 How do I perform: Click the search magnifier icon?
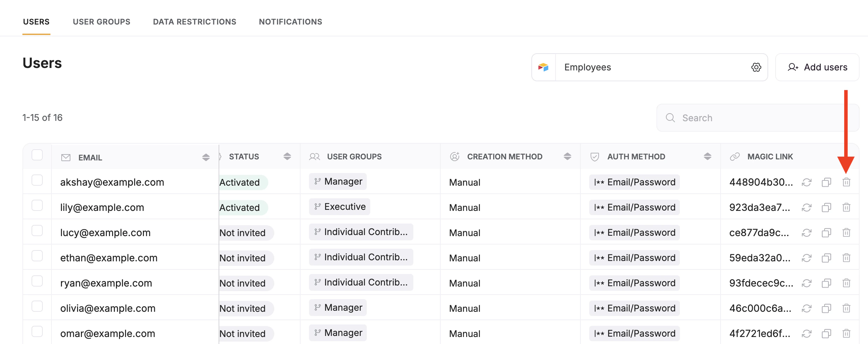click(670, 118)
